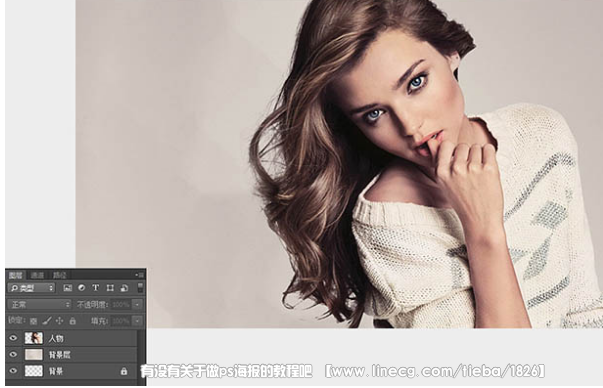603x388 pixels.
Task: Lock all padlock icon in lock row
Action: [73, 321]
